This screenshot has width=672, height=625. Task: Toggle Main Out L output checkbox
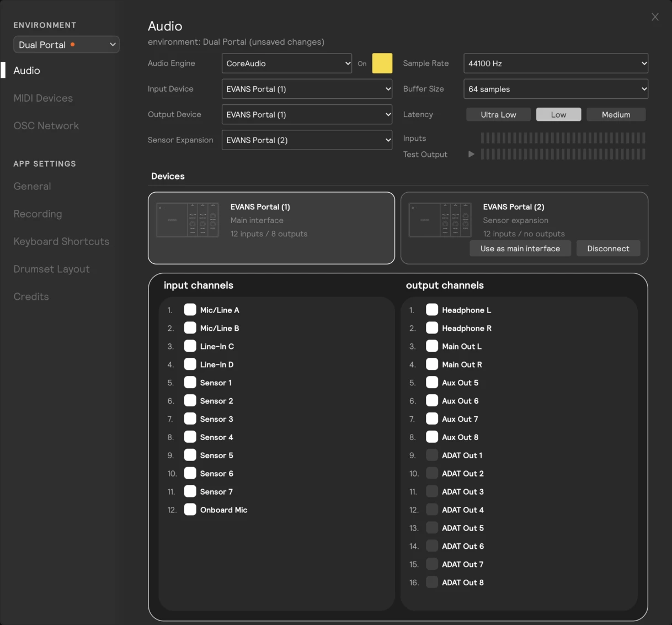coord(432,346)
